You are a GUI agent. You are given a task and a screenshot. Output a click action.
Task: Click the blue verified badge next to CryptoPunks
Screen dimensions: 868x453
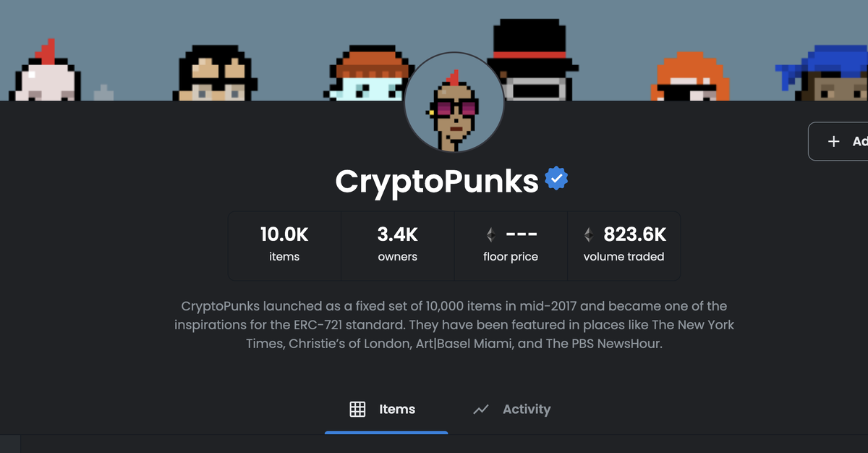(556, 178)
